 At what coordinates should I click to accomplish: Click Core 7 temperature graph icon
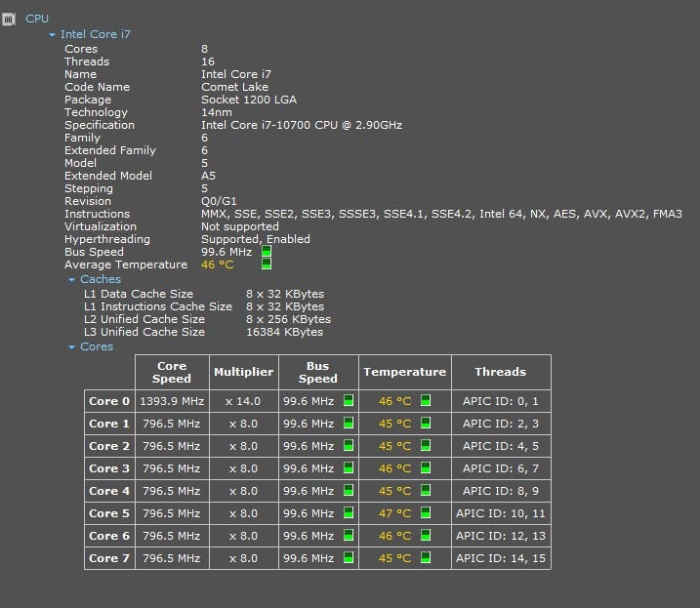coord(426,557)
